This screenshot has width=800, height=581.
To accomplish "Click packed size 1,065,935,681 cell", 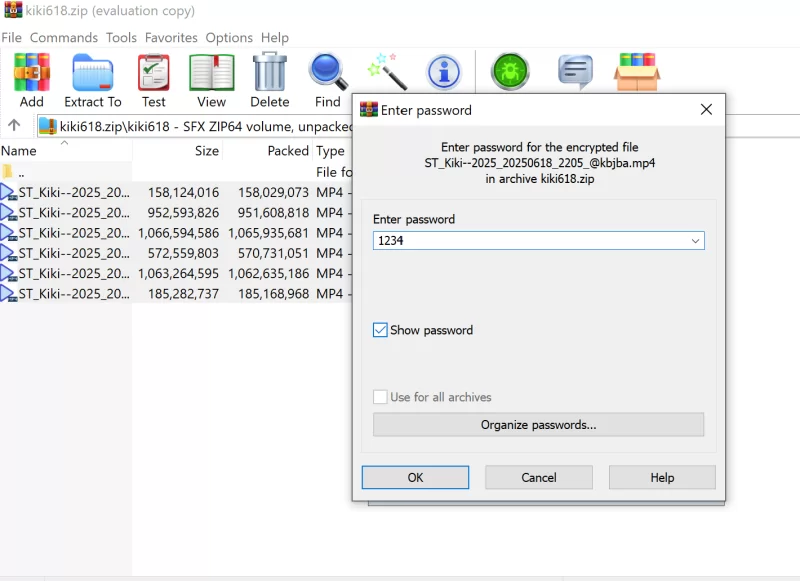I will [x=268, y=233].
